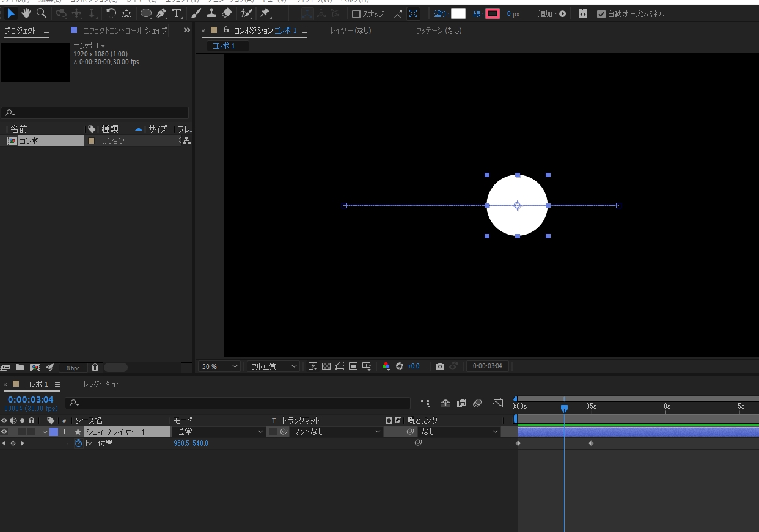Toggle the Position stopwatch keyframe
The width and height of the screenshot is (759, 532).
(78, 443)
